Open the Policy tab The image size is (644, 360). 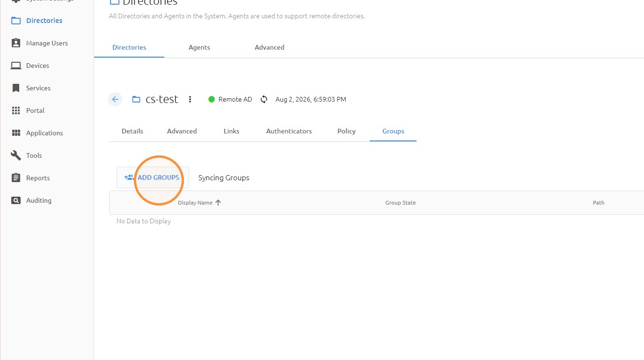coord(347,131)
